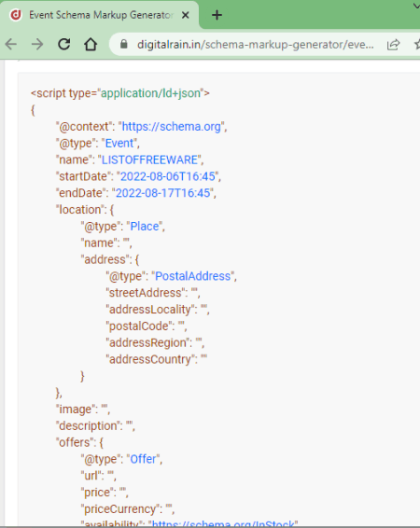Screen dimensions: 420x528
Task: Open a new tab with plus button
Action: pos(217,15)
